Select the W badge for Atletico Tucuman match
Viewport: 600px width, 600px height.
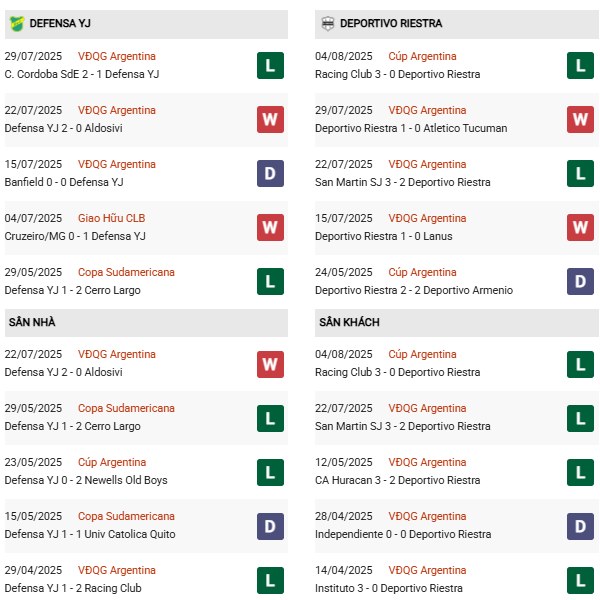(580, 120)
